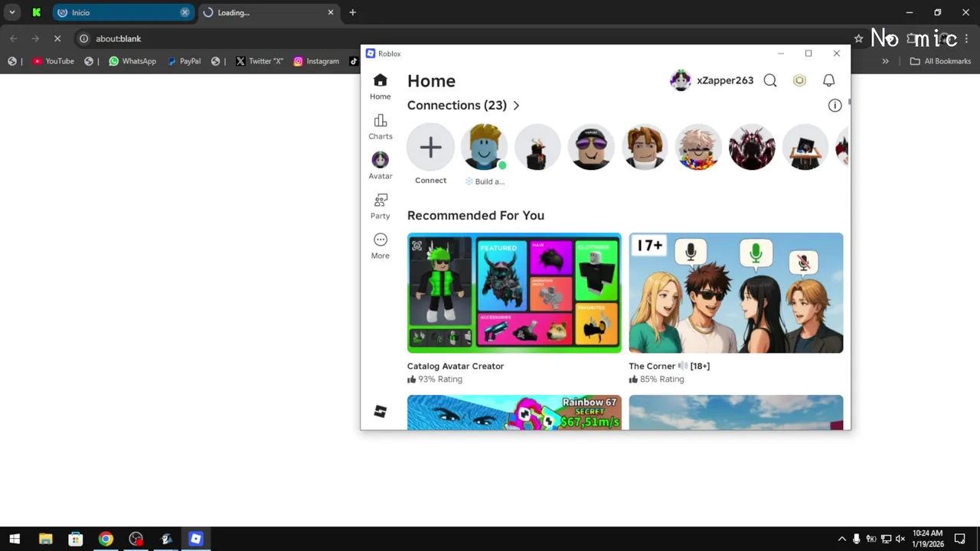Click the 'Recommended For You' heading
980x551 pixels.
[x=475, y=216]
